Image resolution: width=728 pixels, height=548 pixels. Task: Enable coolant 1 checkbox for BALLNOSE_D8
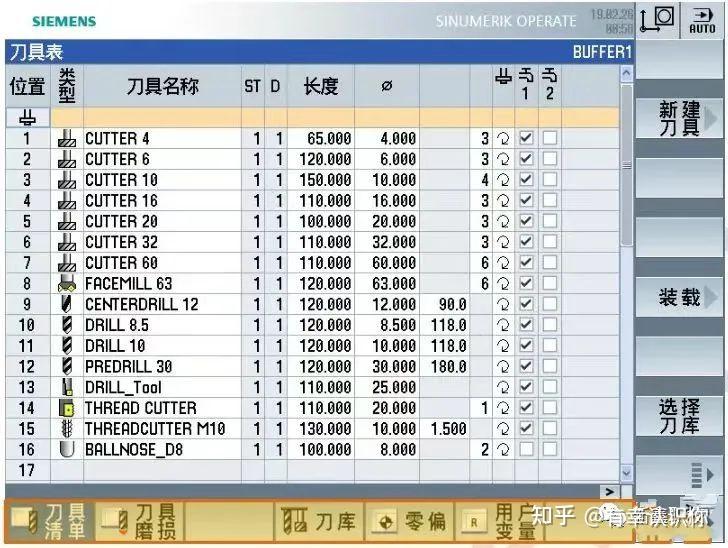pos(526,449)
